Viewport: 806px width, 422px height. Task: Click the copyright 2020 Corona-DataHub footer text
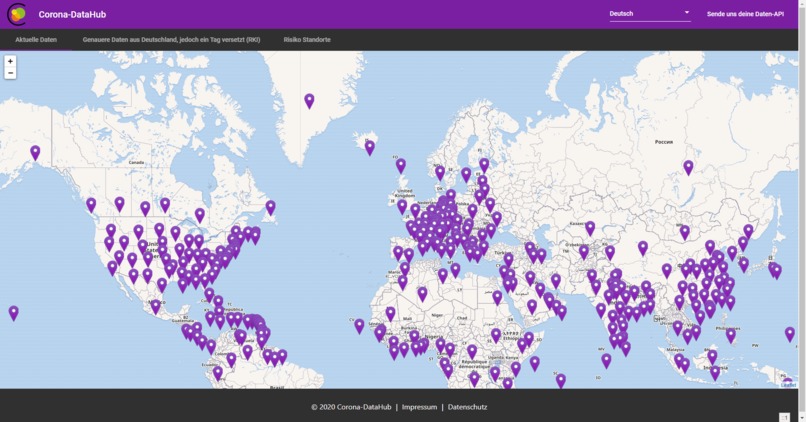coord(351,407)
